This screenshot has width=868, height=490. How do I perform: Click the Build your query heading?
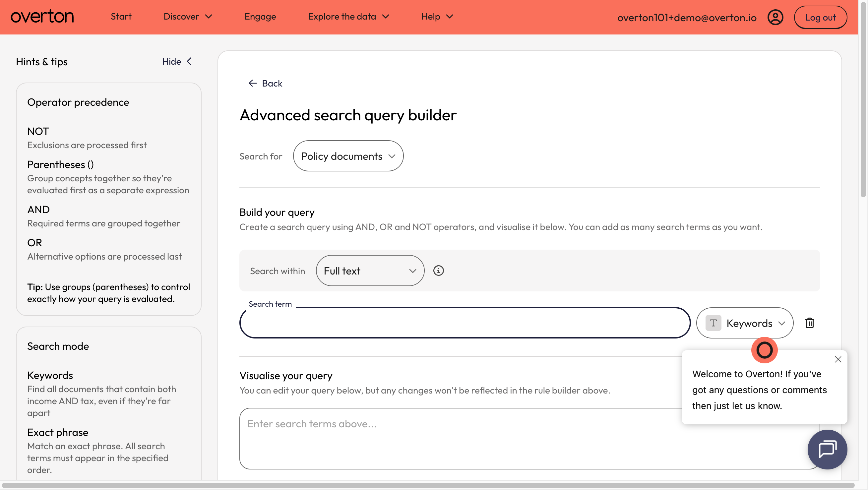tap(277, 212)
